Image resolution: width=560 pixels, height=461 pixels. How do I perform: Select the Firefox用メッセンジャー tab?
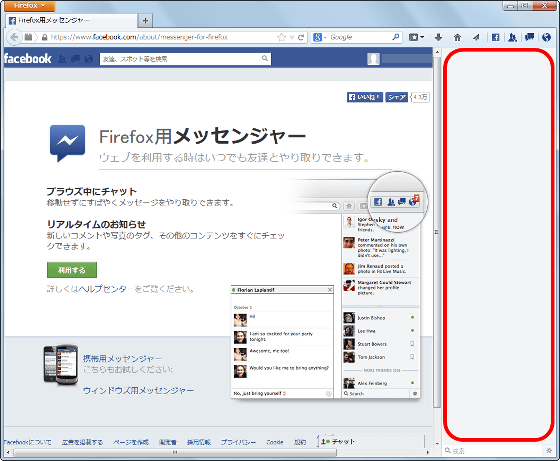(71, 21)
